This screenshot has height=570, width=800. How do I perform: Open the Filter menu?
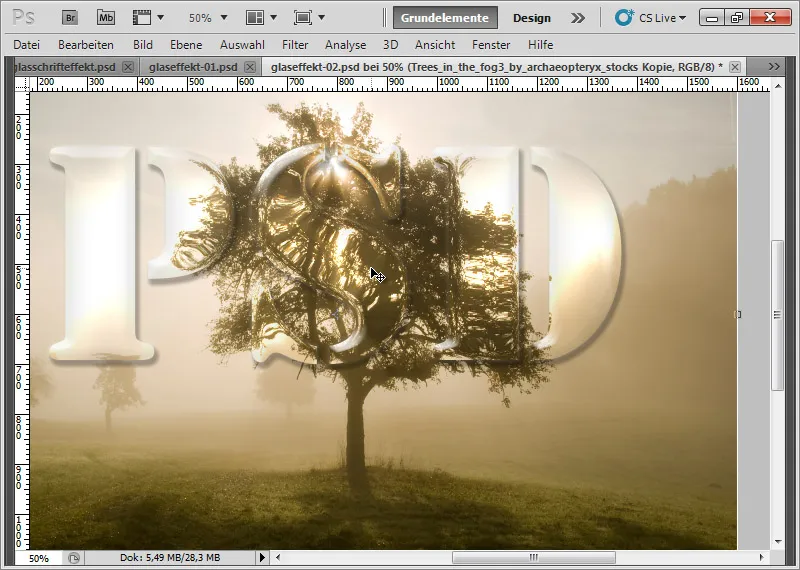[x=295, y=45]
